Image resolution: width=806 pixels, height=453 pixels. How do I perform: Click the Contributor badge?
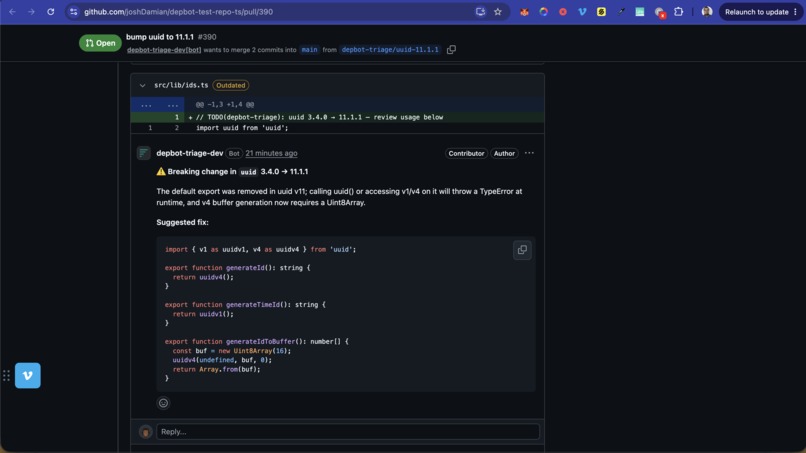[x=466, y=153]
